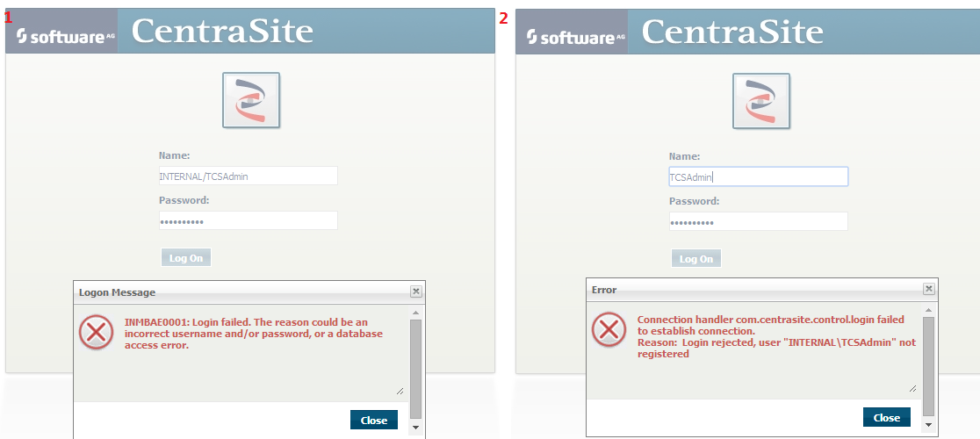Click the 'Connection handler com.centrasite.control.login failed' text
This screenshot has height=439, width=980.
(771, 325)
